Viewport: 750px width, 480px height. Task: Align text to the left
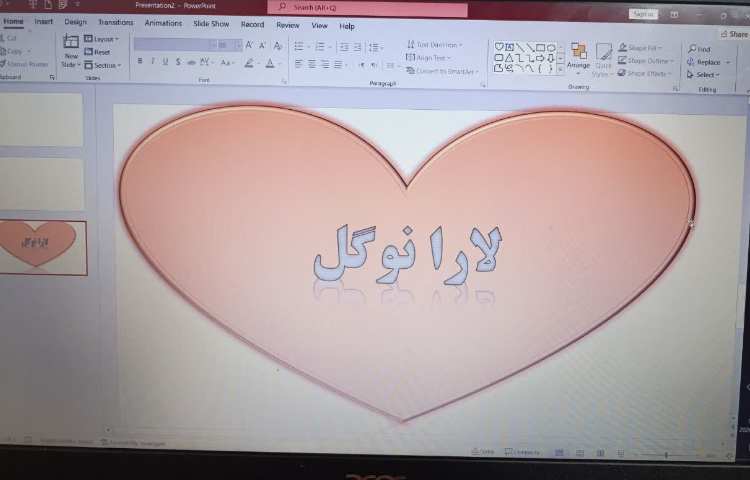tap(299, 64)
